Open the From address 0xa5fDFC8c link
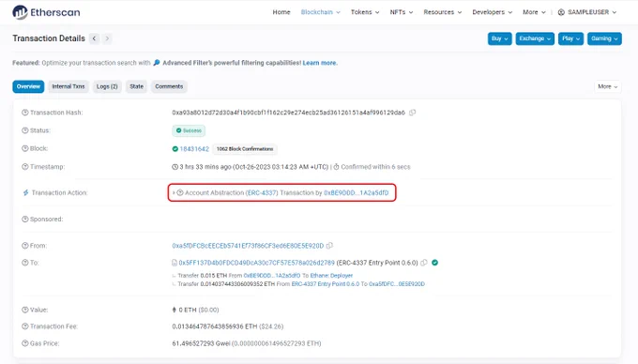The image size is (638, 364). pyautogui.click(x=248, y=246)
